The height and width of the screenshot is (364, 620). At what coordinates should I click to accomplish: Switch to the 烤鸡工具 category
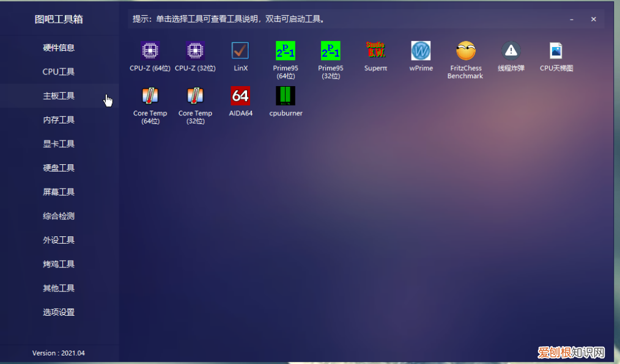tap(59, 264)
